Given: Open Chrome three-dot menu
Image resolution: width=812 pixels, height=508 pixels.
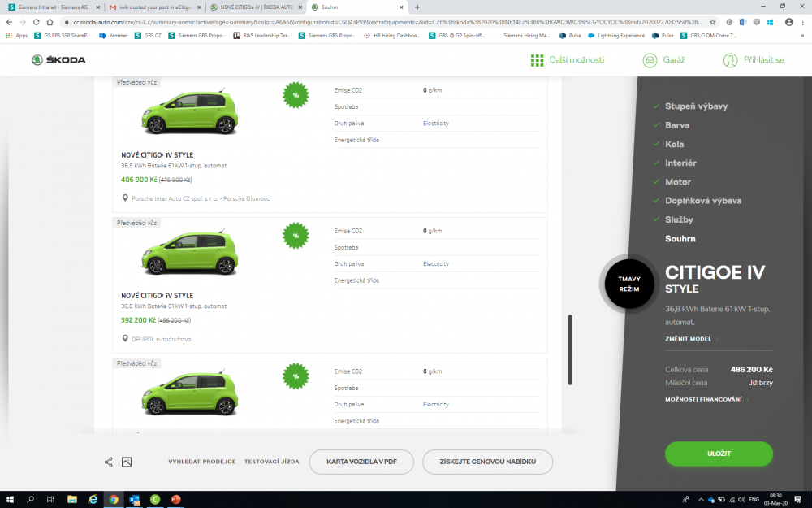Looking at the screenshot, I should tap(803, 22).
